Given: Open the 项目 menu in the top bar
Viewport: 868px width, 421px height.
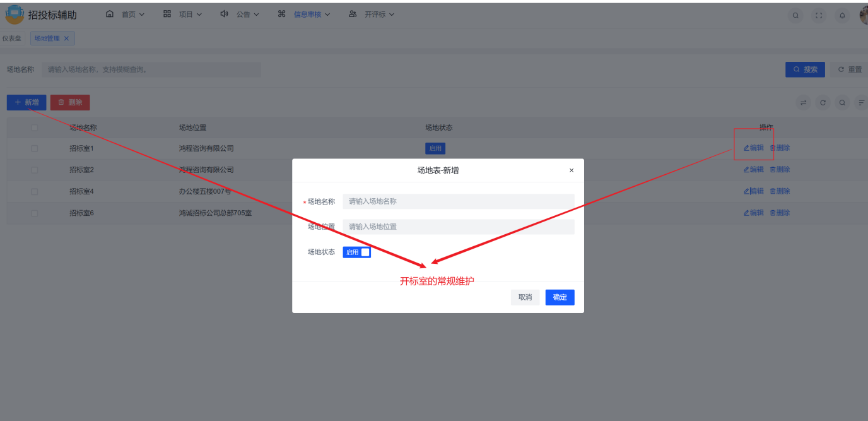Looking at the screenshot, I should click(188, 14).
